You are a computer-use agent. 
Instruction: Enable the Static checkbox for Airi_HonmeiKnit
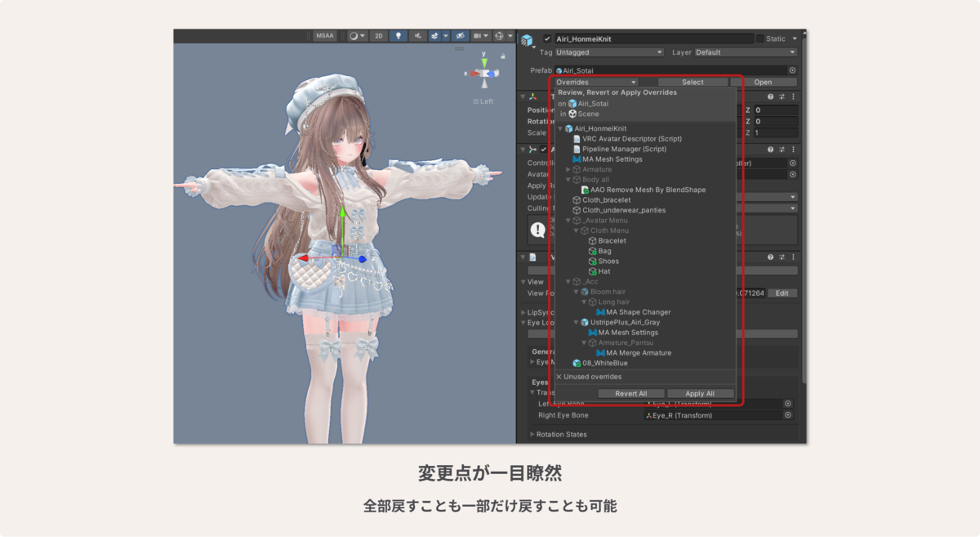(759, 38)
